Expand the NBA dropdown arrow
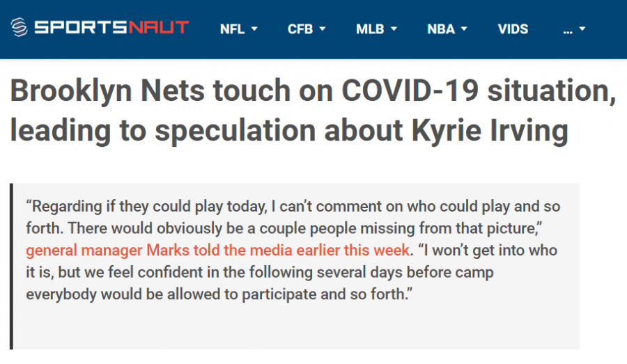Image resolution: width=627 pixels, height=364 pixels. tap(464, 29)
